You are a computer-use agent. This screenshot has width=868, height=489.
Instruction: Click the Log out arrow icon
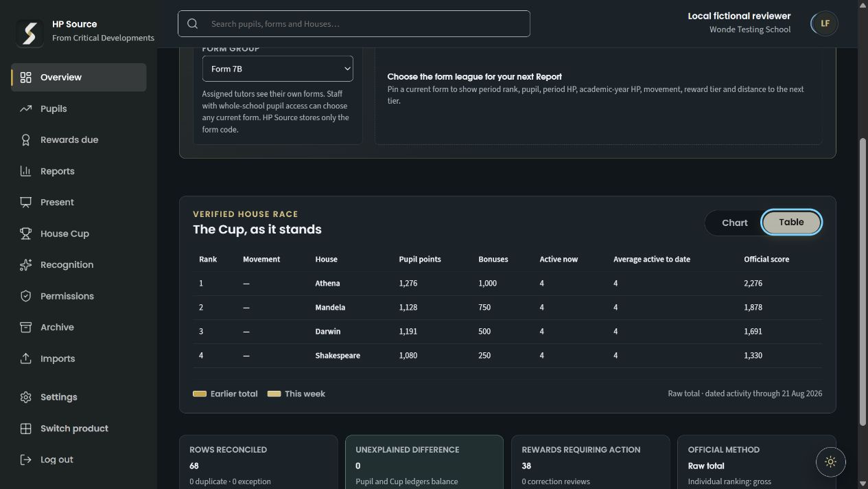[x=26, y=459]
